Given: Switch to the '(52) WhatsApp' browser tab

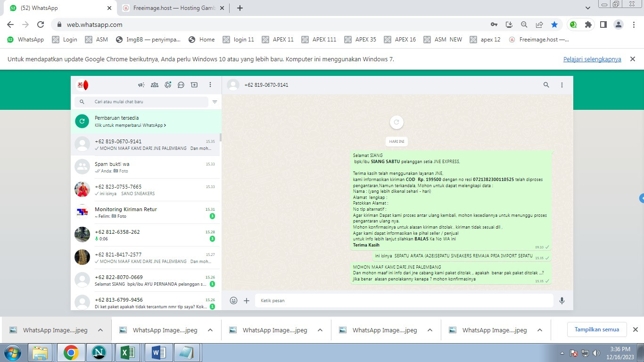Looking at the screenshot, I should (x=61, y=8).
